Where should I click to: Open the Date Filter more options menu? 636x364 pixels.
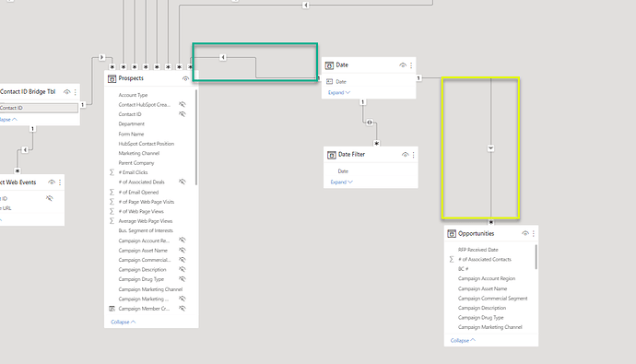[x=413, y=155]
